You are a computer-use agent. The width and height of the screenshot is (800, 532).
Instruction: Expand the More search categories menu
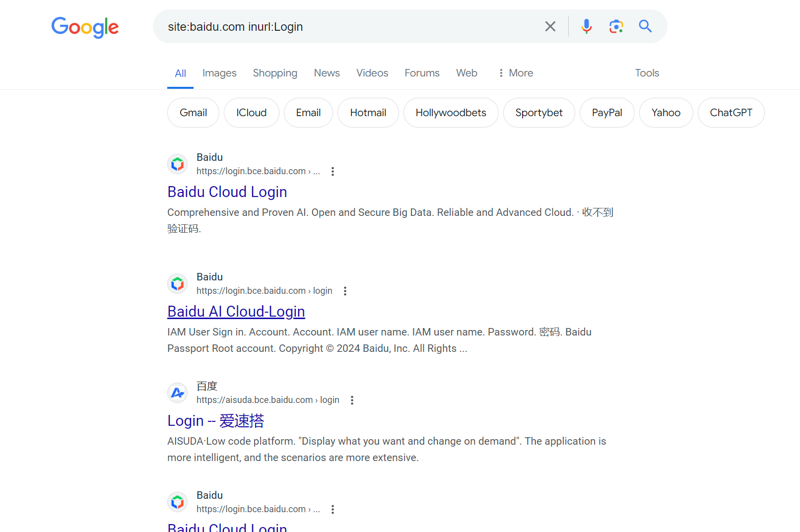(515, 73)
